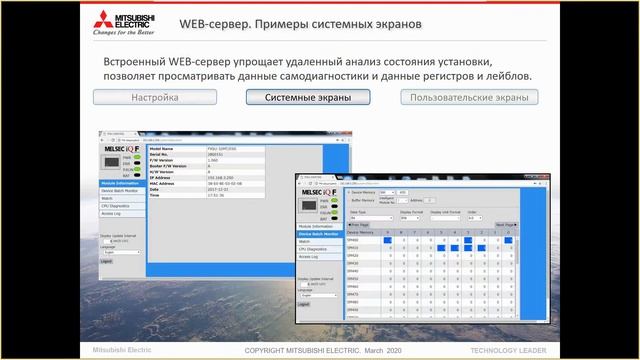Open Watch menu item in left window
The image size is (640, 360).
[122, 198]
